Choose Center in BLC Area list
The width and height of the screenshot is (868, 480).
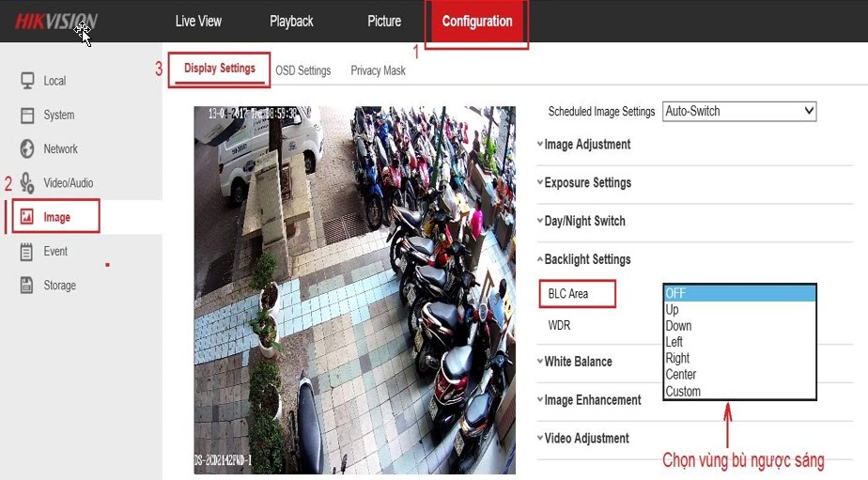tap(681, 375)
